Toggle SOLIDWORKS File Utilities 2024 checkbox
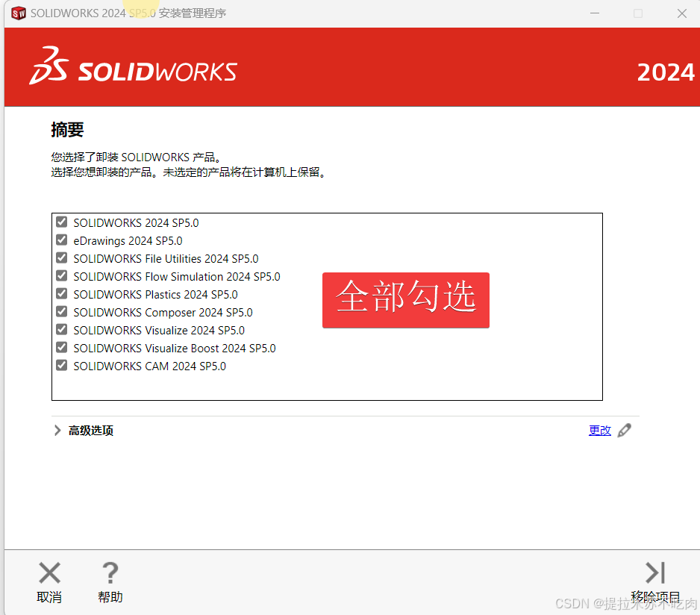Viewport: 700px width, 615px height. coord(62,257)
